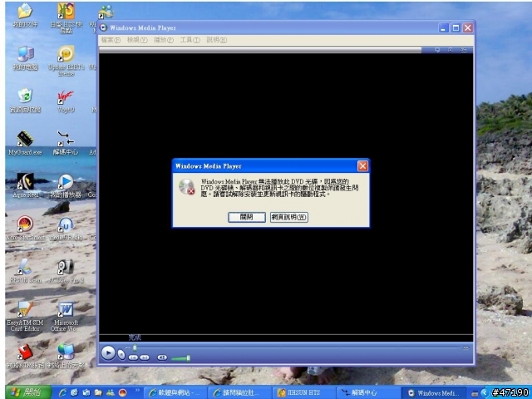532x399 pixels.
Task: Open the 播放 (Play) menu in Windows Media Player
Action: 164,40
